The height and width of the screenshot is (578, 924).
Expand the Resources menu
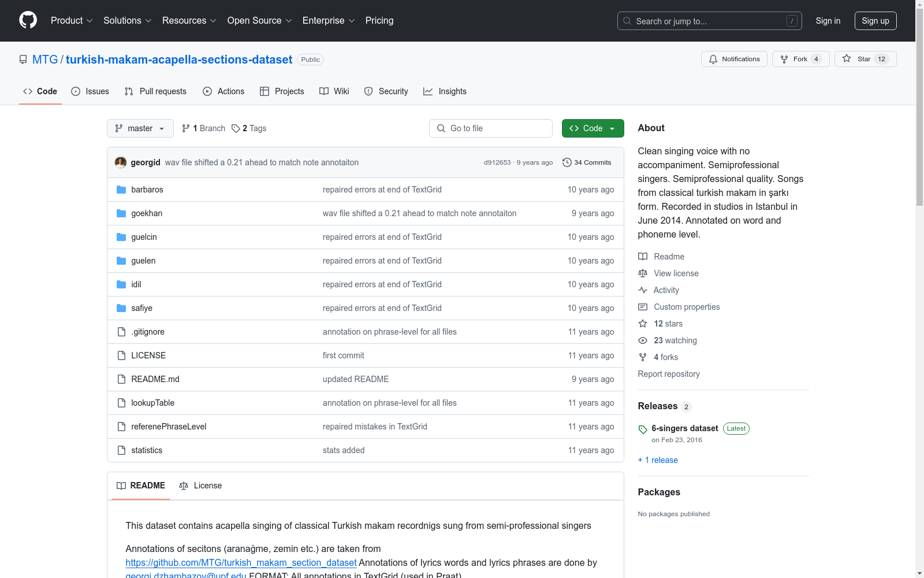(x=189, y=20)
